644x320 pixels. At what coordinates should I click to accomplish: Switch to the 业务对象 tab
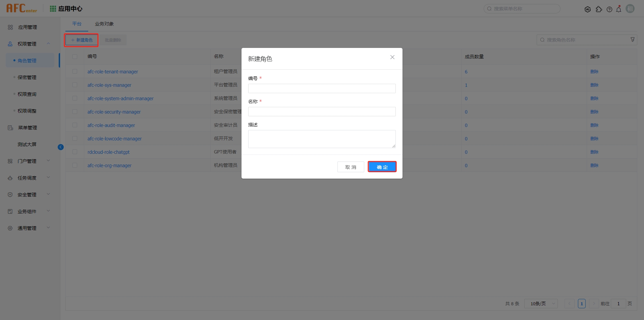104,24
